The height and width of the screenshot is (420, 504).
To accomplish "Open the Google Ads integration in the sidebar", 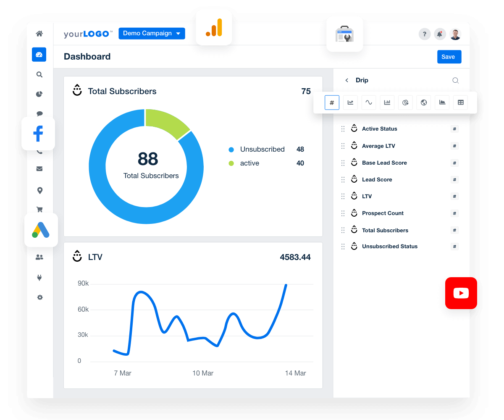I will pyautogui.click(x=41, y=230).
